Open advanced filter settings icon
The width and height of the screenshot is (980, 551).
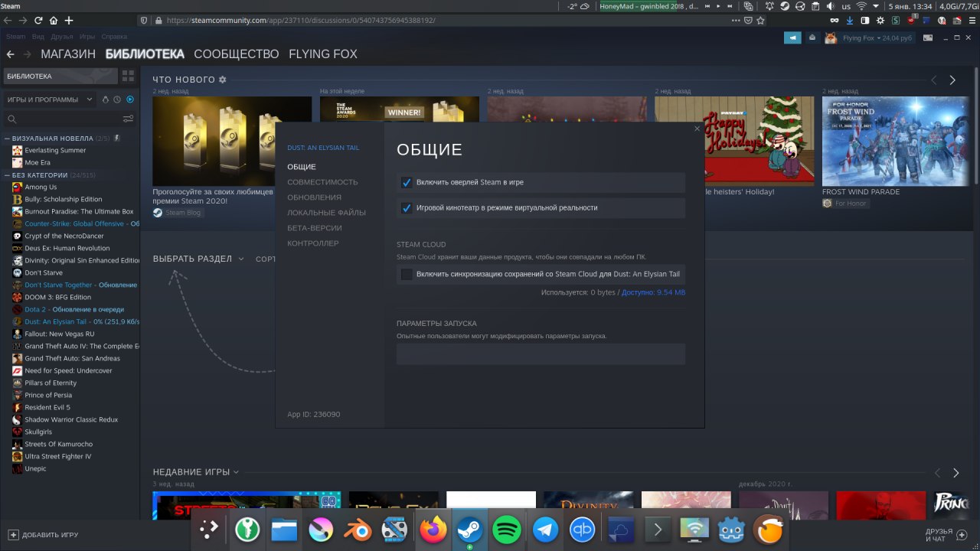point(128,119)
